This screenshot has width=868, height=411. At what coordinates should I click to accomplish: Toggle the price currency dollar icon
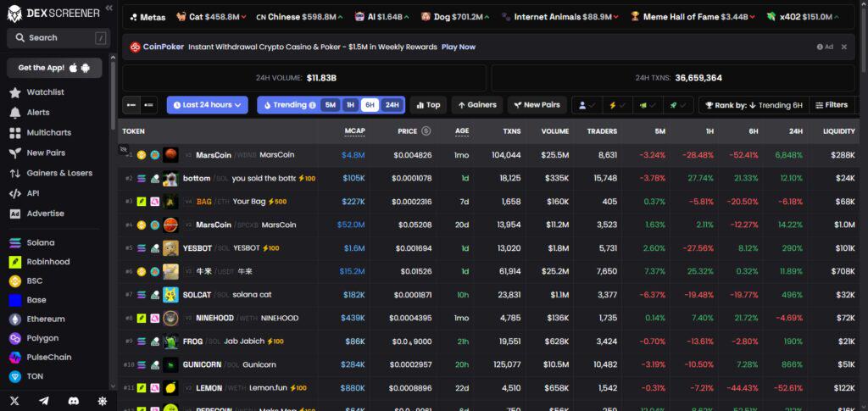(x=426, y=131)
